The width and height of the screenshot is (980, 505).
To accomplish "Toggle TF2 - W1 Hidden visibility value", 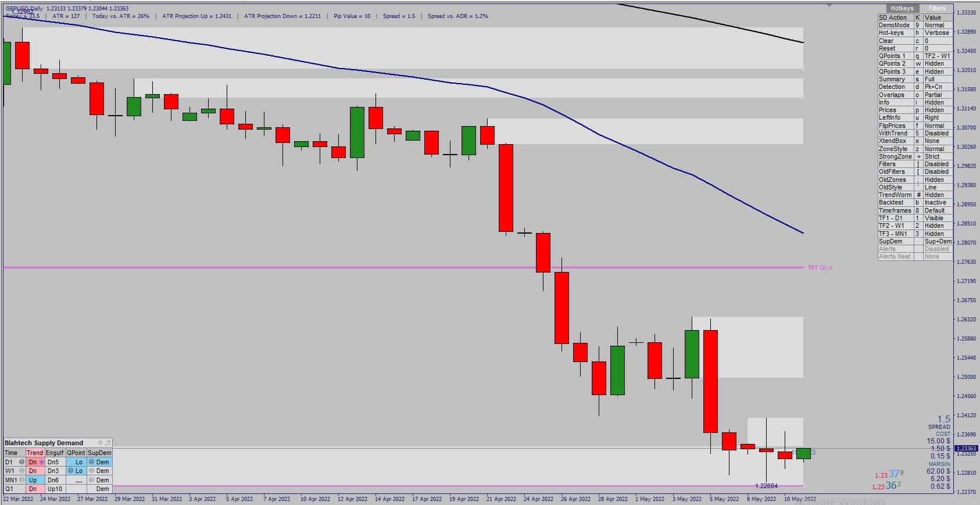I will [938, 226].
